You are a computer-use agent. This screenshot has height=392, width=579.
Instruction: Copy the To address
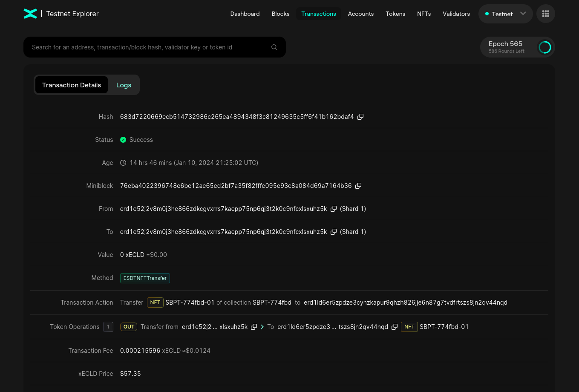[334, 232]
